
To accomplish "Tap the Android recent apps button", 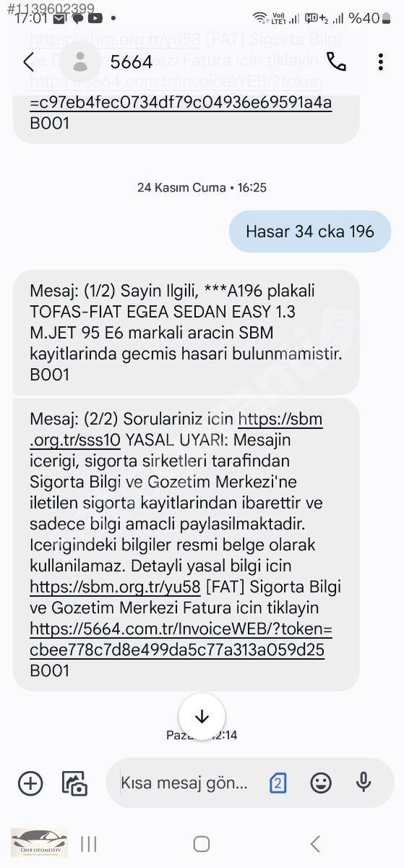I will [x=88, y=843].
